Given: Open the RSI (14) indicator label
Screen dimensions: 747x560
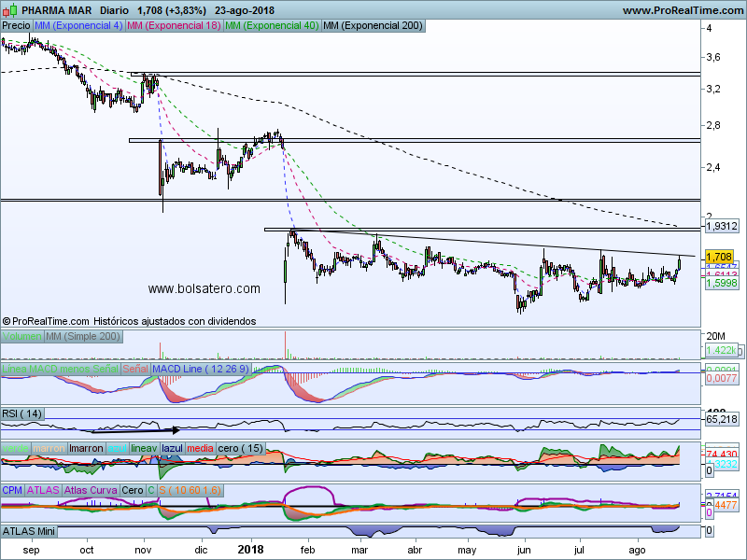Looking at the screenshot, I should pos(22,413).
